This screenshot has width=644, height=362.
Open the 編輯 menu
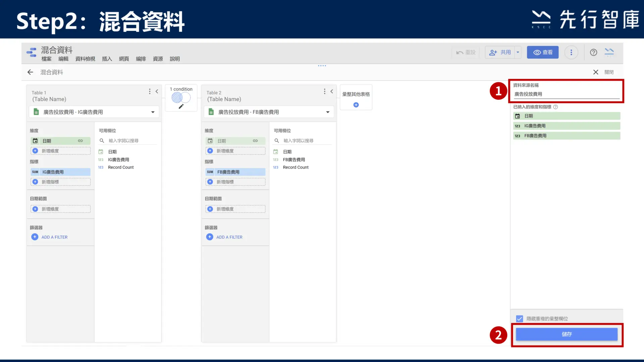pyautogui.click(x=63, y=59)
